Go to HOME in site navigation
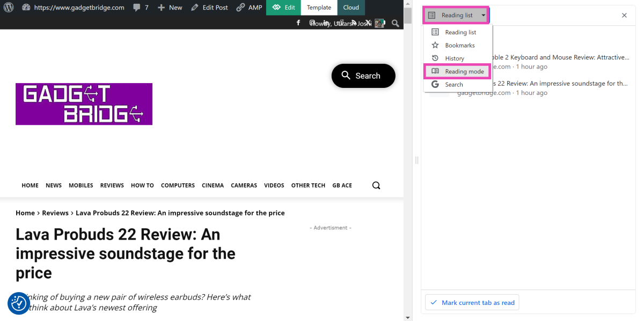The width and height of the screenshot is (644, 321). tap(30, 185)
